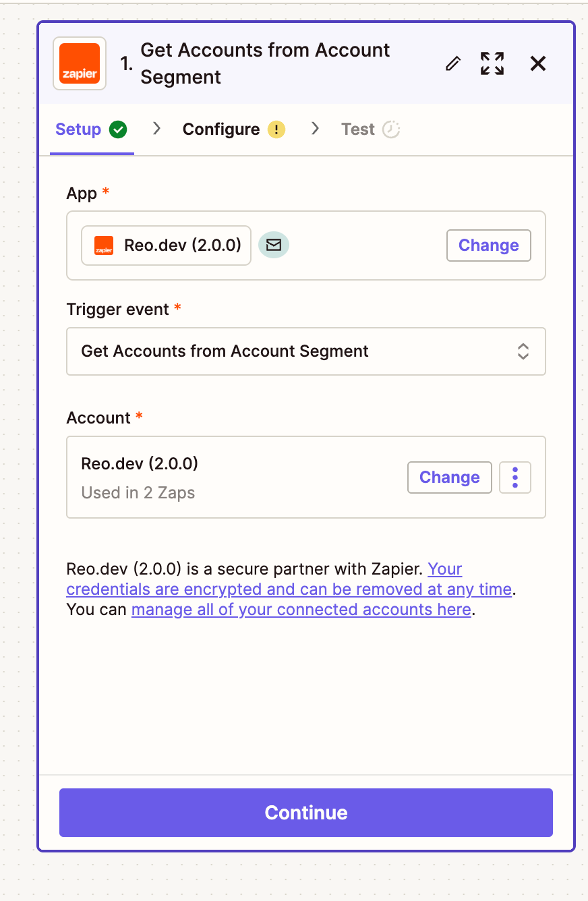Open the manage connected accounts link

tap(301, 610)
